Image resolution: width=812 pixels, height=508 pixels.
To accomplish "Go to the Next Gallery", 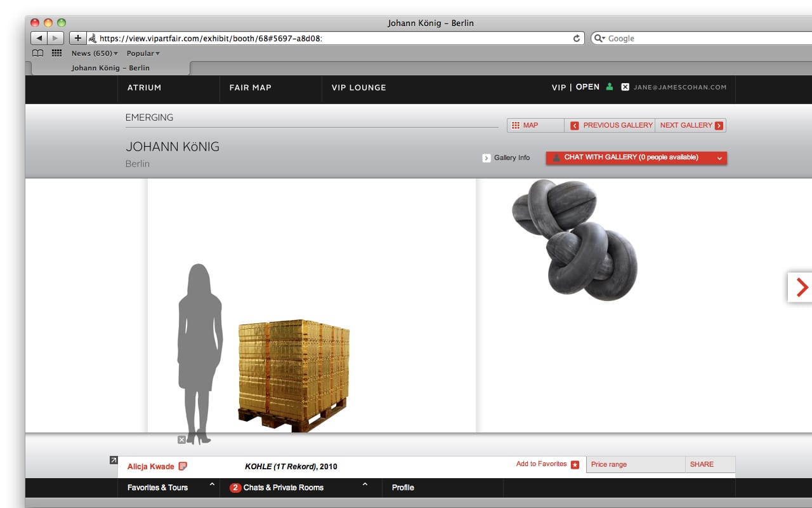I will click(x=690, y=126).
